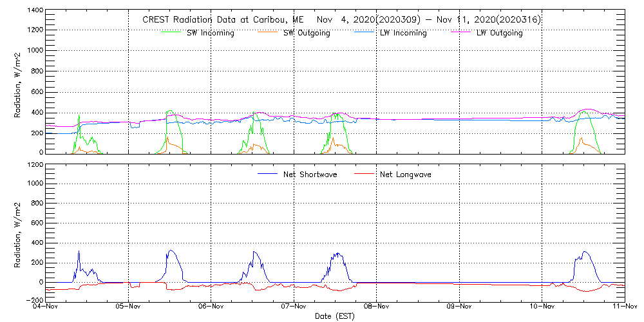The height and width of the screenshot is (322, 644).
Task: Select the 09-Nov date tick label
Action: [459, 308]
